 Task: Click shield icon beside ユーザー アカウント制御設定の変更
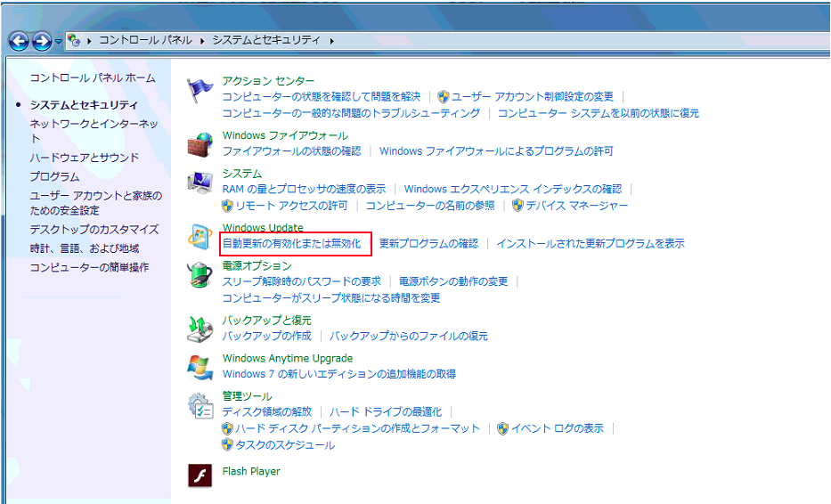click(x=444, y=96)
